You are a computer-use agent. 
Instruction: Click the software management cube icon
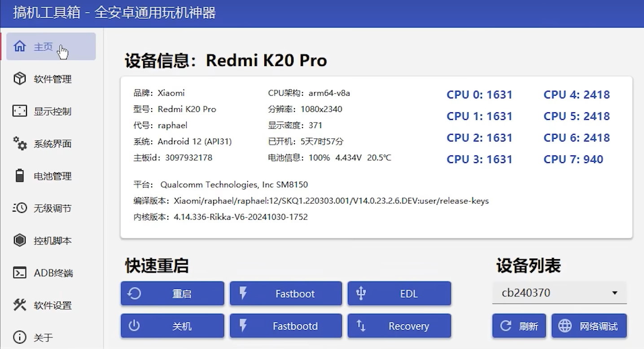point(19,79)
